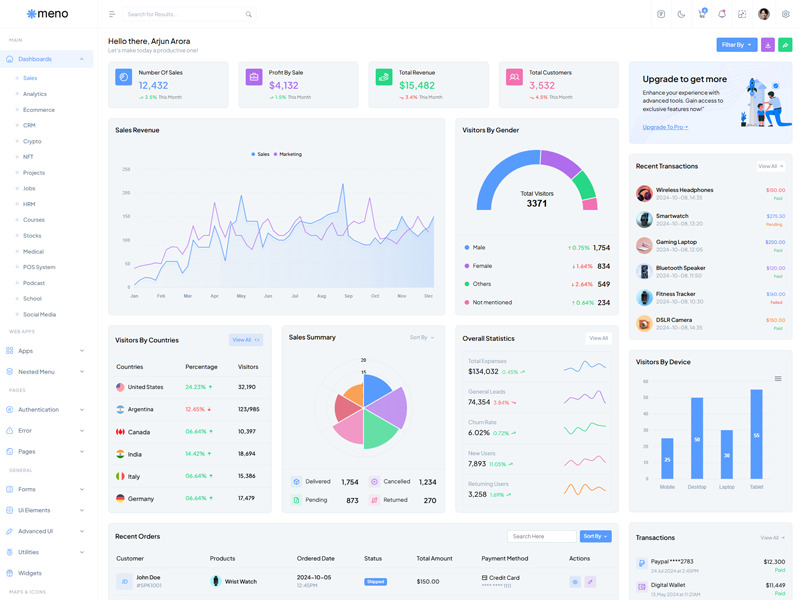Toggle the sidebar with hamburger icon
The height and width of the screenshot is (600, 800).
[x=112, y=14]
